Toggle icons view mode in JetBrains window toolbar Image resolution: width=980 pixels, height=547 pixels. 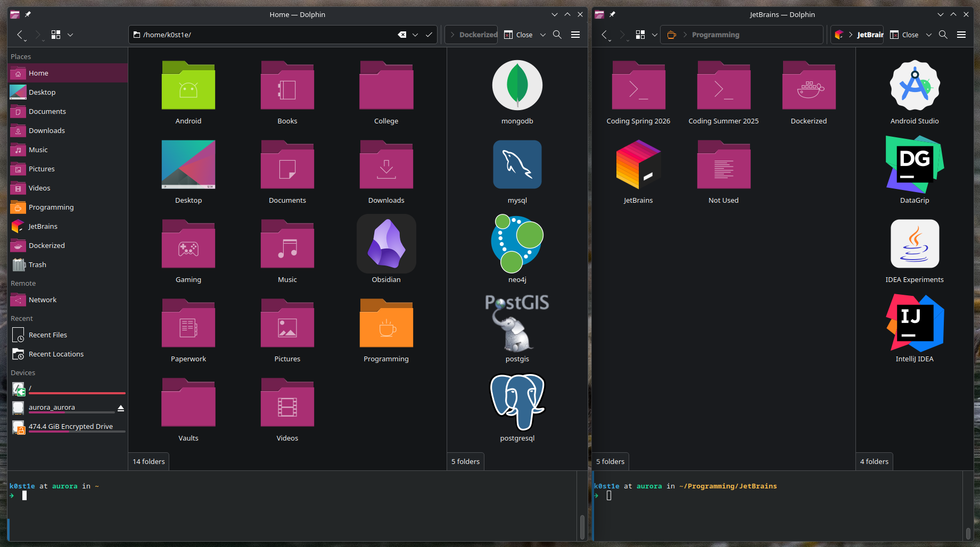point(640,35)
